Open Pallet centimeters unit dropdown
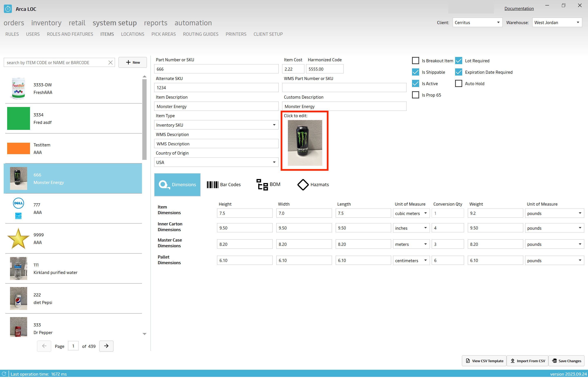Viewport: 588px width, 392px height. click(411, 261)
